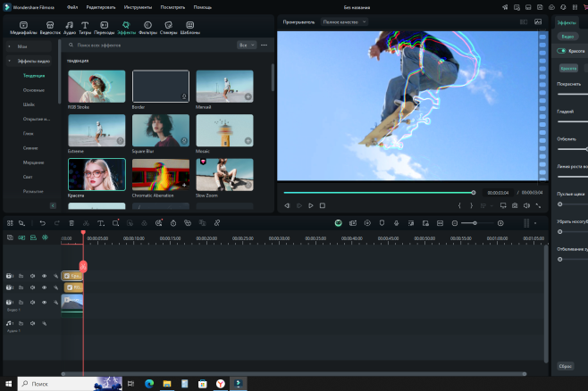Open the Инструменты menu

(138, 7)
